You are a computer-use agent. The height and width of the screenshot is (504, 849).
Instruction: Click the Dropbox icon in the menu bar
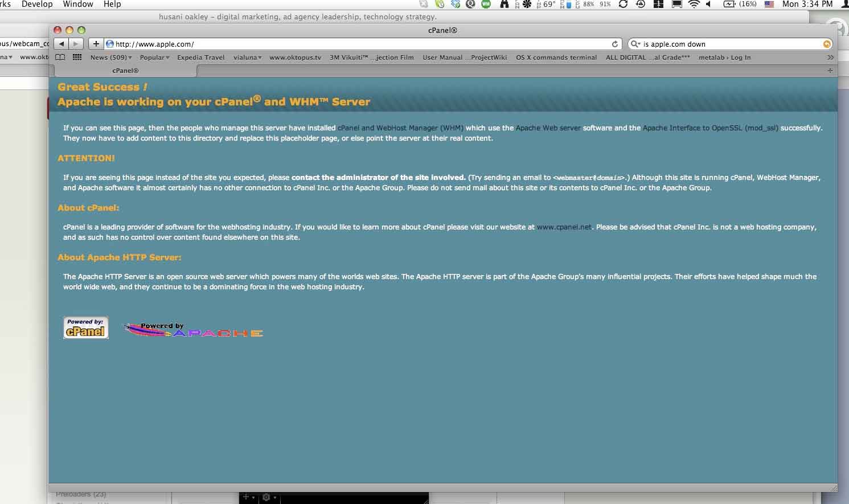[455, 4]
